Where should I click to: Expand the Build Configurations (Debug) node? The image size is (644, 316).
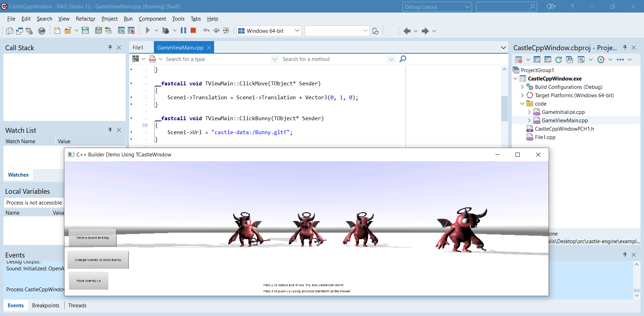pyautogui.click(x=522, y=87)
